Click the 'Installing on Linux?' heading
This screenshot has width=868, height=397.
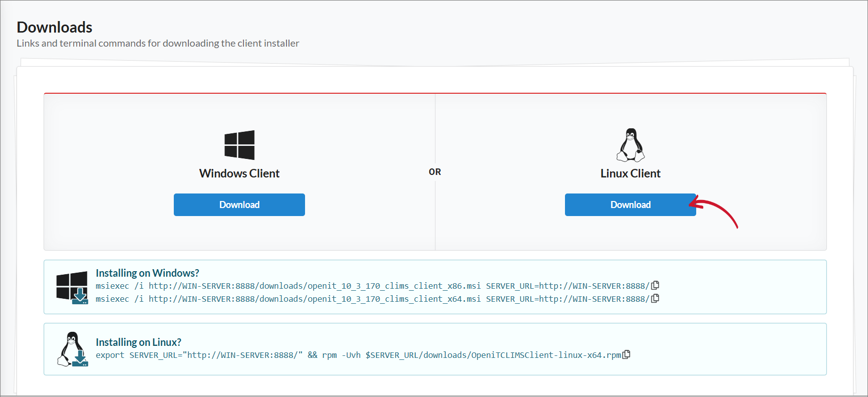[x=138, y=342]
